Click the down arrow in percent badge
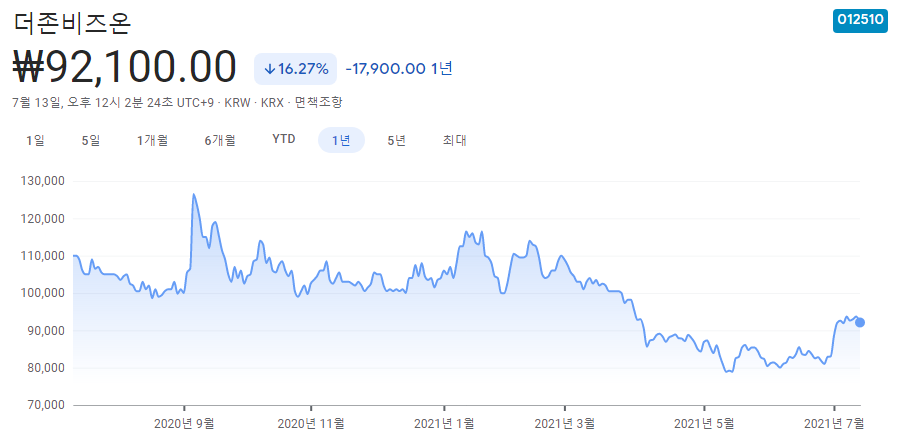897x444 pixels. click(x=270, y=69)
